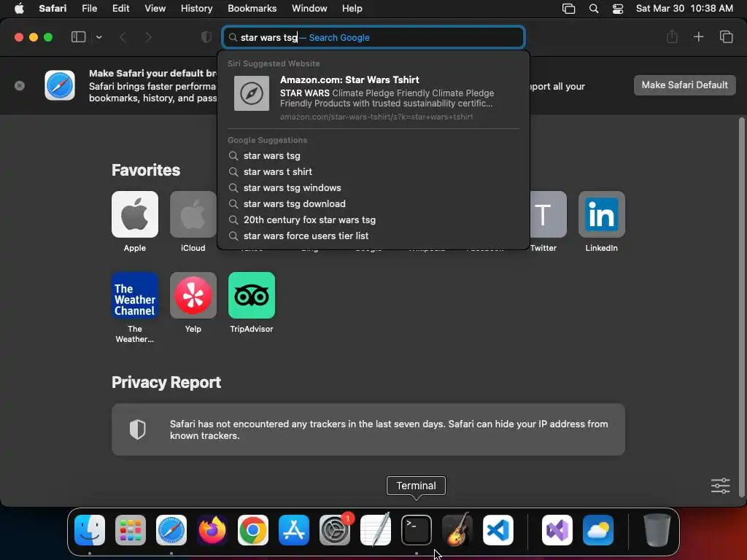Open Terminal from the Dock
747x560 pixels.
pyautogui.click(x=417, y=530)
